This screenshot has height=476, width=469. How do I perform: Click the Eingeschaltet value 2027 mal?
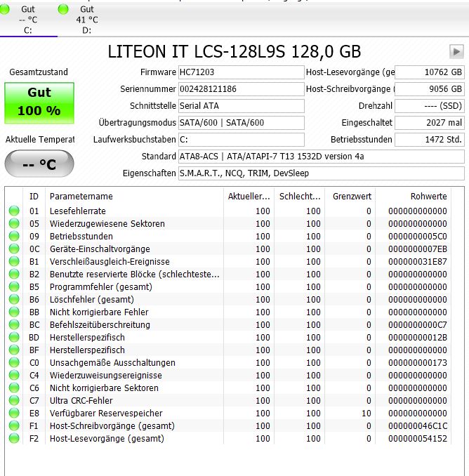(430, 123)
